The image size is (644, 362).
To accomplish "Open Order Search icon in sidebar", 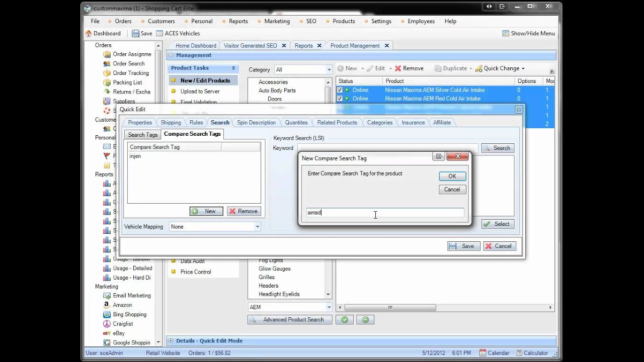I will pyautogui.click(x=107, y=64).
